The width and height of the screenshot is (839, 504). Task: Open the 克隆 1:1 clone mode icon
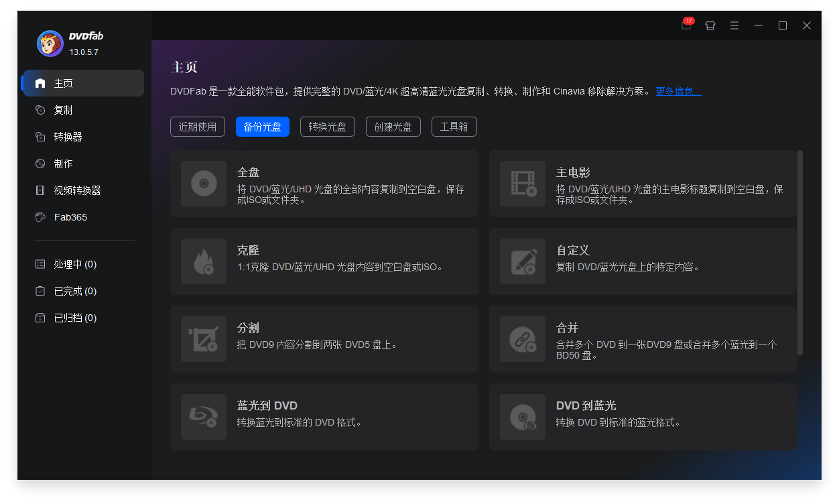pos(203,261)
